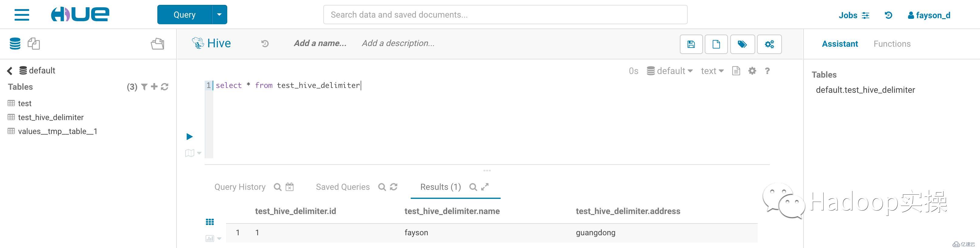
Task: Add a new table with plus icon
Action: point(154,87)
